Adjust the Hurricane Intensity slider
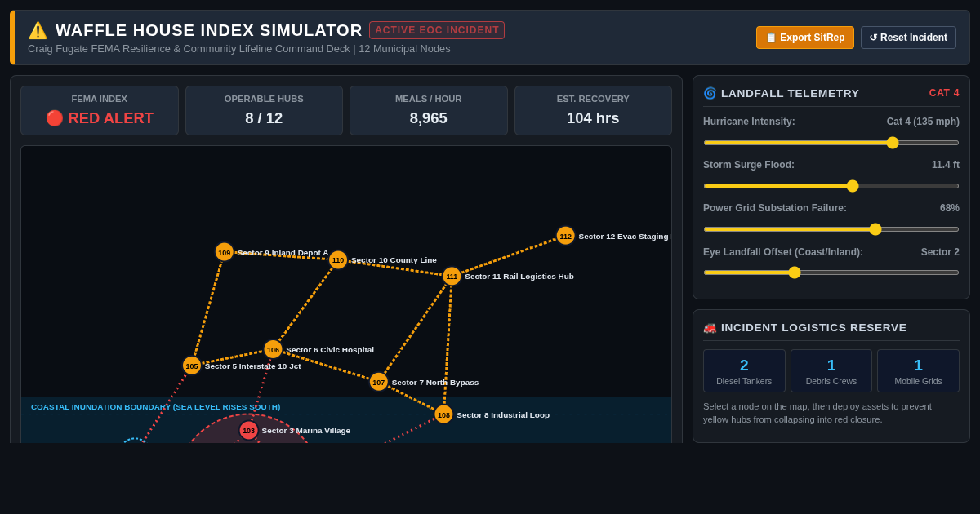Screen dimensions: 980x514 (x=831, y=143)
